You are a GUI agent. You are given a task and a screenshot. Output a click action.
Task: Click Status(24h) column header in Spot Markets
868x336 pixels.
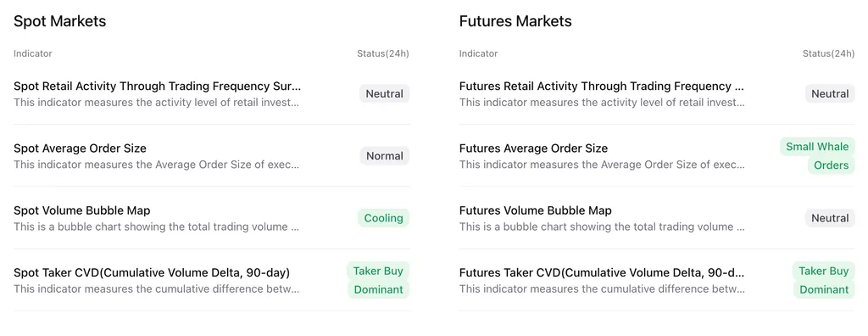click(383, 53)
